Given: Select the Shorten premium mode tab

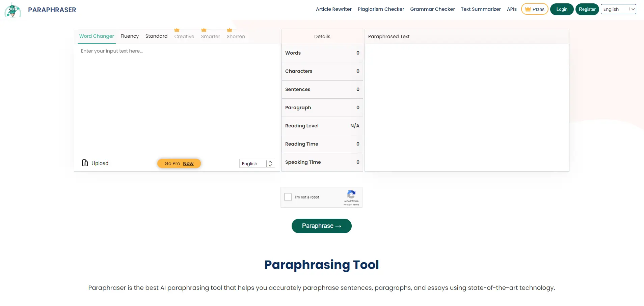Looking at the screenshot, I should pos(236,36).
